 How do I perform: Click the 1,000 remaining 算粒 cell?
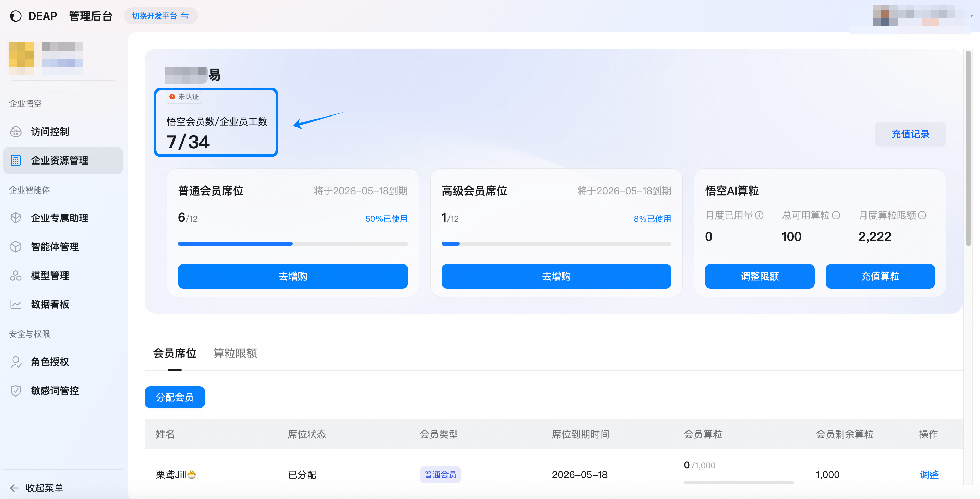(827, 475)
